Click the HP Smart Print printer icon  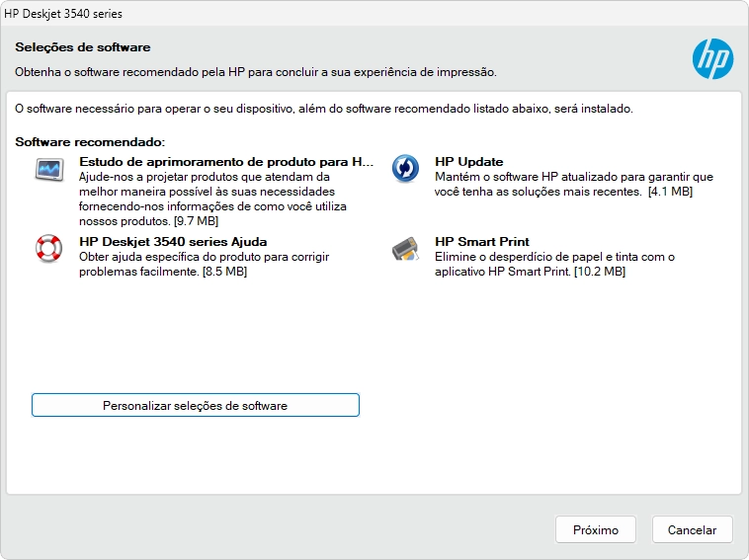[405, 249]
